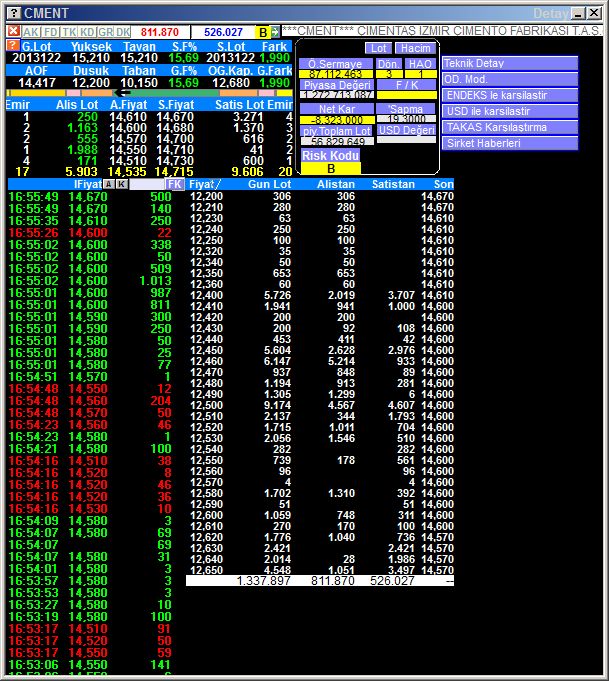This screenshot has height=681, width=609.
Task: Click the AK toolbar button
Action: point(31,32)
